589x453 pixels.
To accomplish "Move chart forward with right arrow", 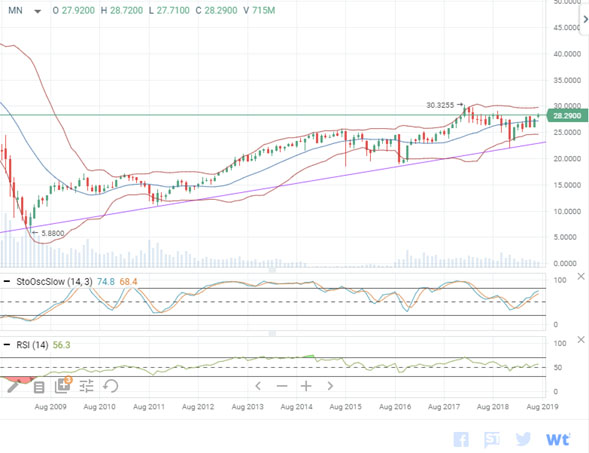I will (330, 386).
